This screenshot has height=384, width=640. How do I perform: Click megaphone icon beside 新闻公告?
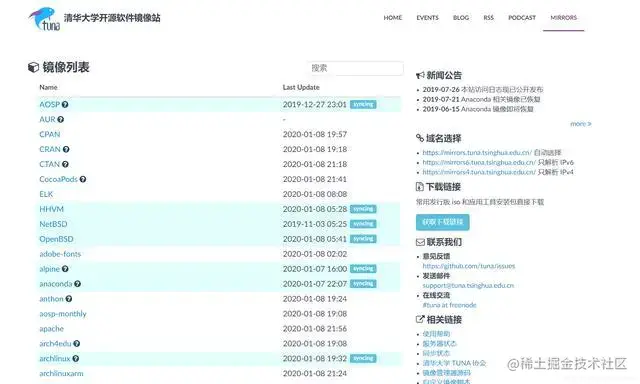tap(420, 75)
